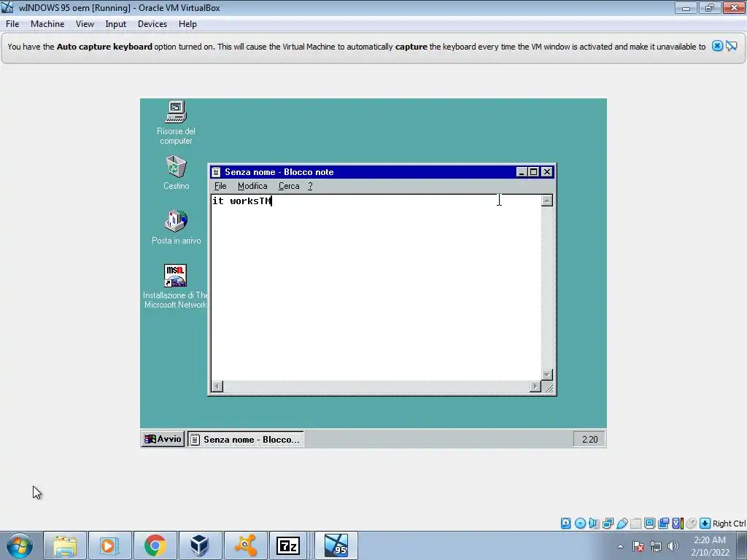Click the Notepad resize grip corner
Image resolution: width=747 pixels, height=560 pixels.
[548, 386]
